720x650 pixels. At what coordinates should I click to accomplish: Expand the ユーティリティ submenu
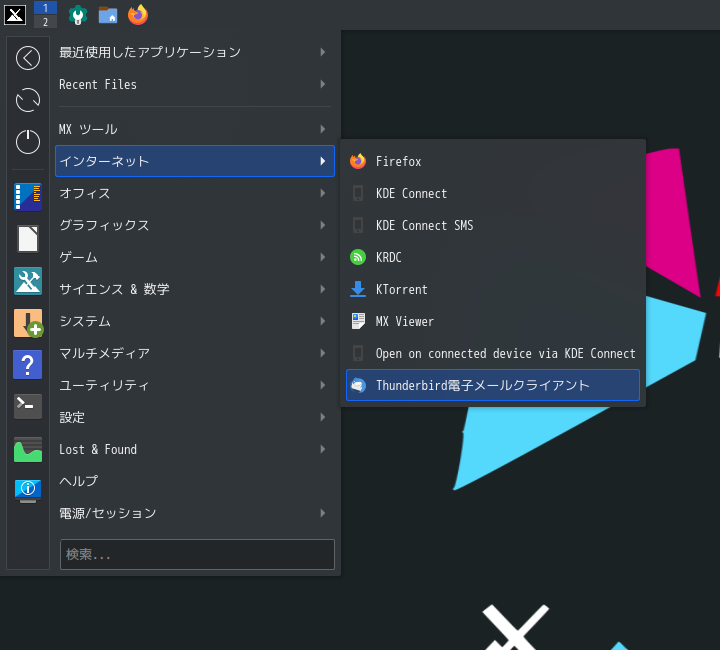coord(195,385)
